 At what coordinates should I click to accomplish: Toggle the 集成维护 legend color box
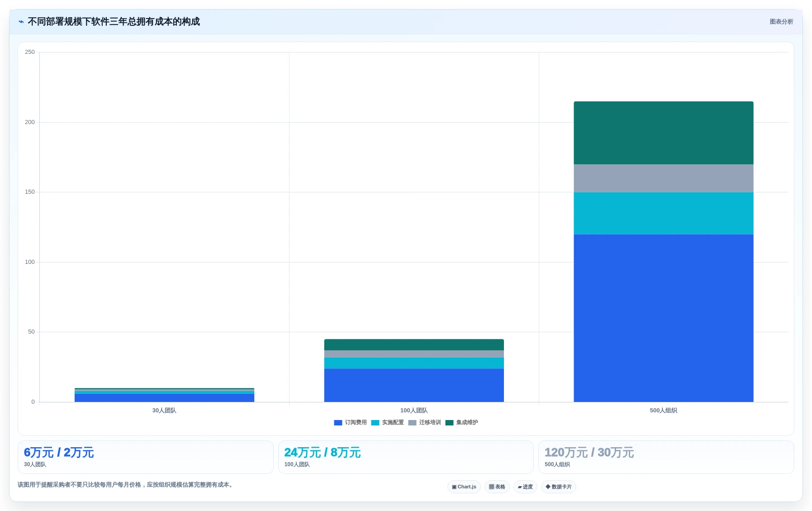(x=449, y=423)
